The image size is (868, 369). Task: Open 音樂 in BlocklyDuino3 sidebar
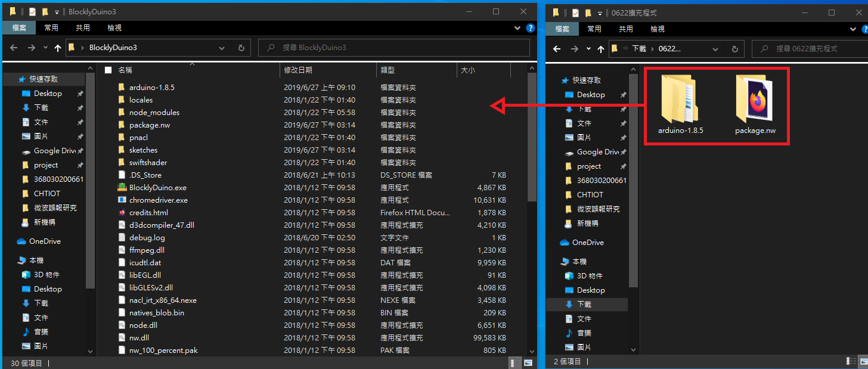(x=41, y=332)
